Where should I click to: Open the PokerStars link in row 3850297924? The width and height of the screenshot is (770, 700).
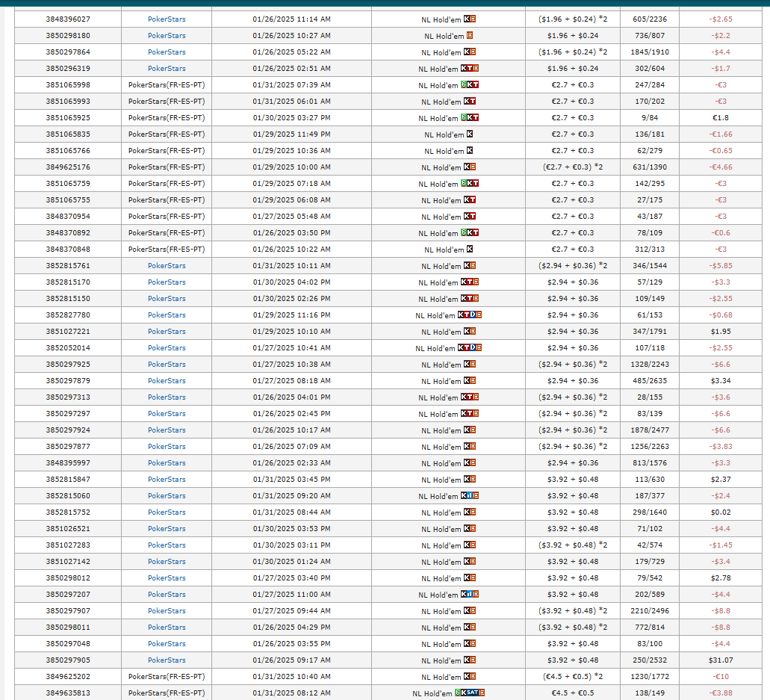click(x=167, y=430)
